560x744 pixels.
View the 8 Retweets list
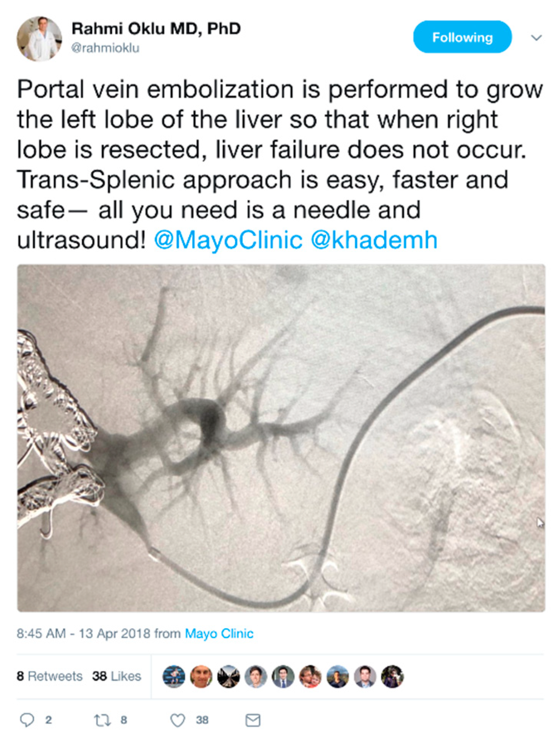point(50,676)
